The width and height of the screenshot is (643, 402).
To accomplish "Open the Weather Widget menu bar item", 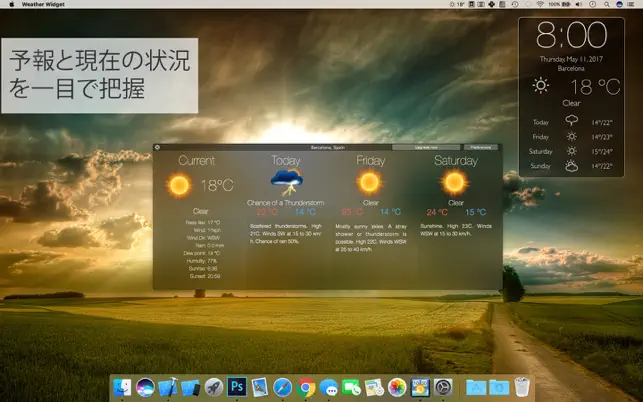I will click(x=45, y=5).
